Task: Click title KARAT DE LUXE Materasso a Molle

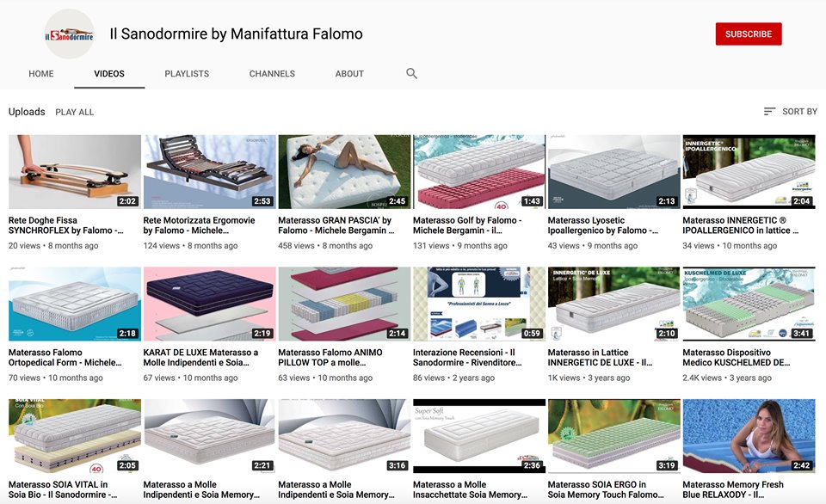Action: 200,358
